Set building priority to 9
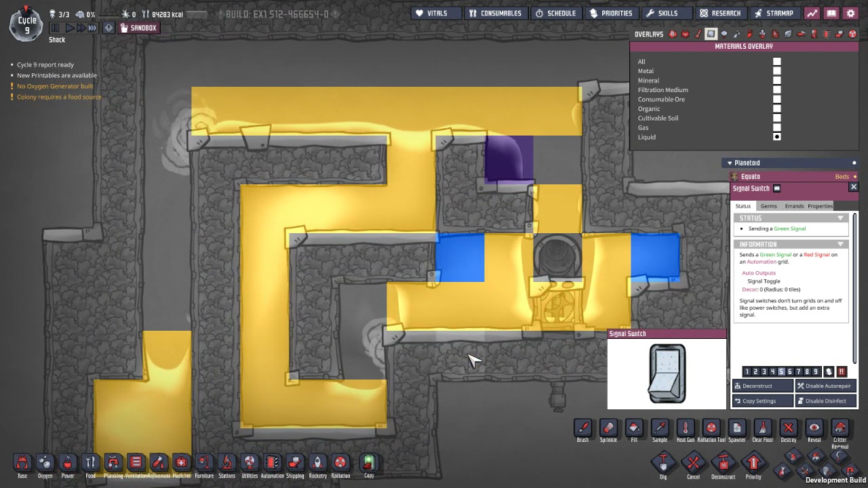 click(x=816, y=371)
